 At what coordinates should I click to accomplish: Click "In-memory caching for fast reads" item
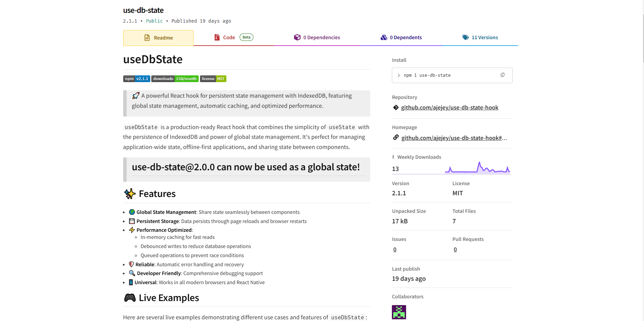coord(177,237)
